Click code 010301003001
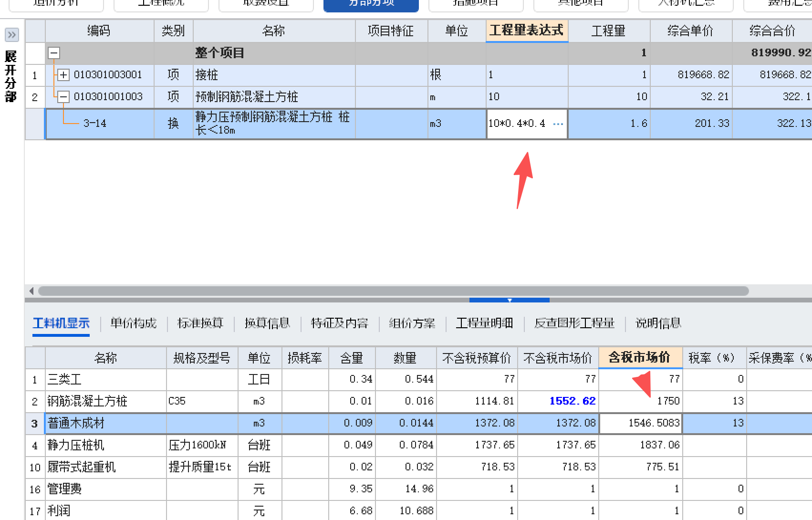Screen dimensions: 812x520 point(108,75)
